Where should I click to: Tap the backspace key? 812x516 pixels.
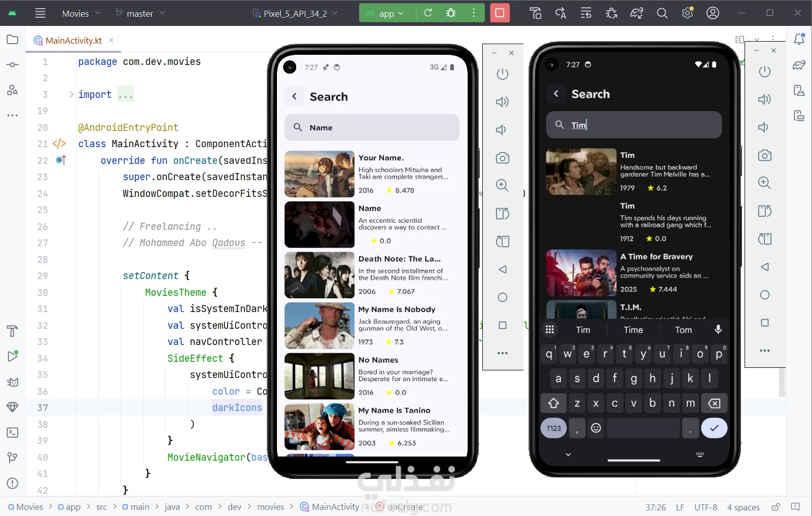pyautogui.click(x=714, y=403)
